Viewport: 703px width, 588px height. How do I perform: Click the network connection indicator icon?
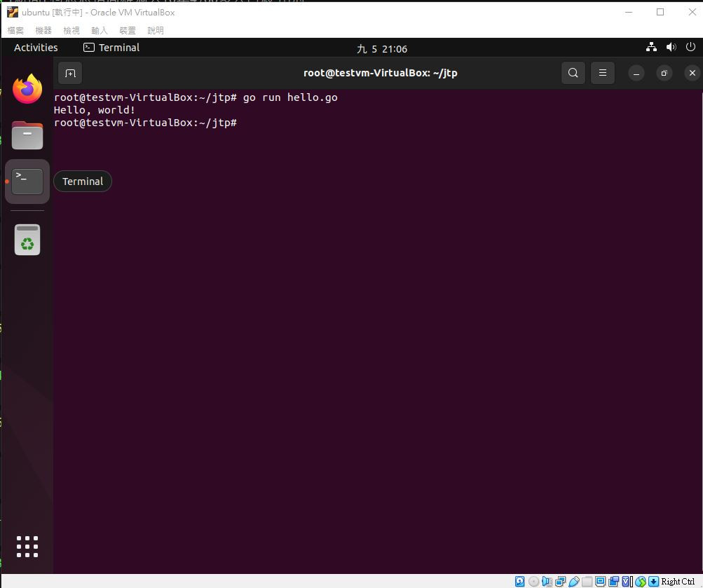pyautogui.click(x=651, y=47)
